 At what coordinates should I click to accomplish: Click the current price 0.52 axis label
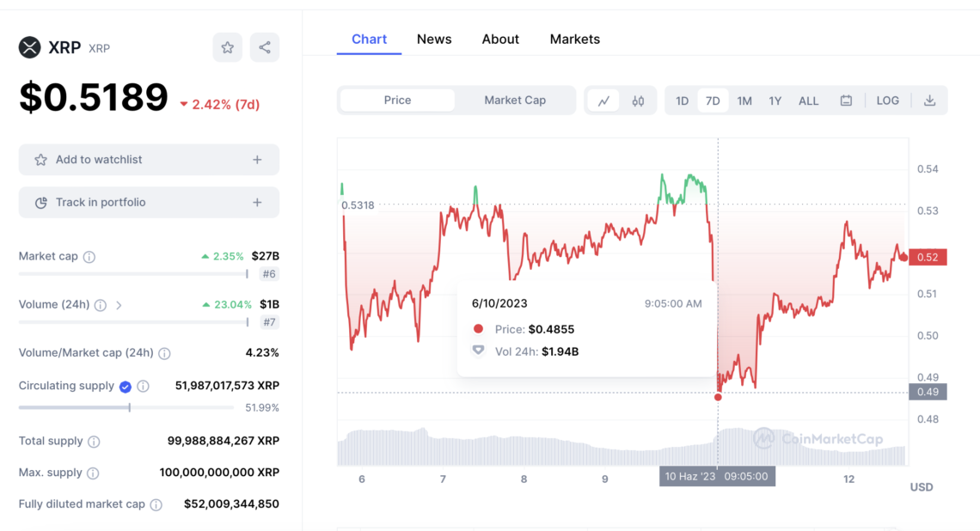(x=928, y=257)
